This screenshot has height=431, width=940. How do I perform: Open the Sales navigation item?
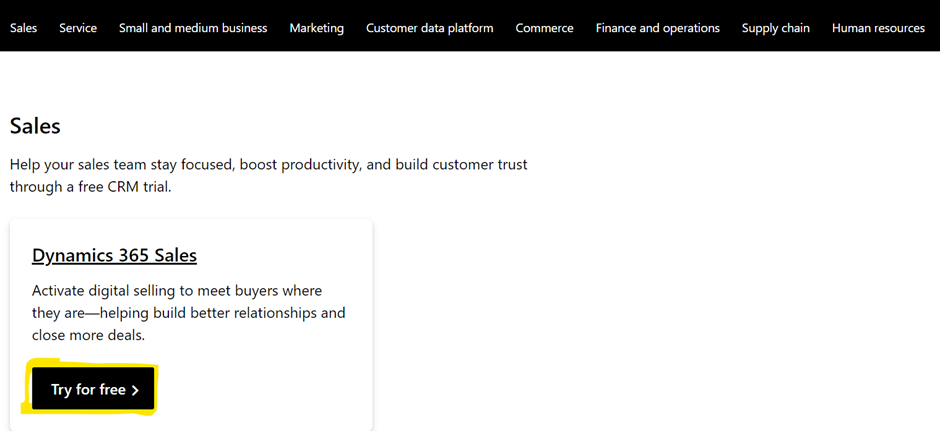tap(23, 28)
